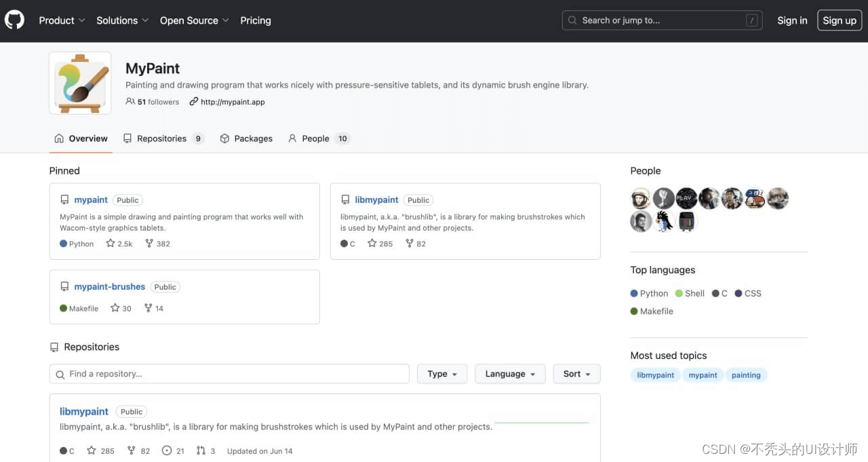The height and width of the screenshot is (462, 868).
Task: Filter by CSS in Top languages
Action: (748, 294)
